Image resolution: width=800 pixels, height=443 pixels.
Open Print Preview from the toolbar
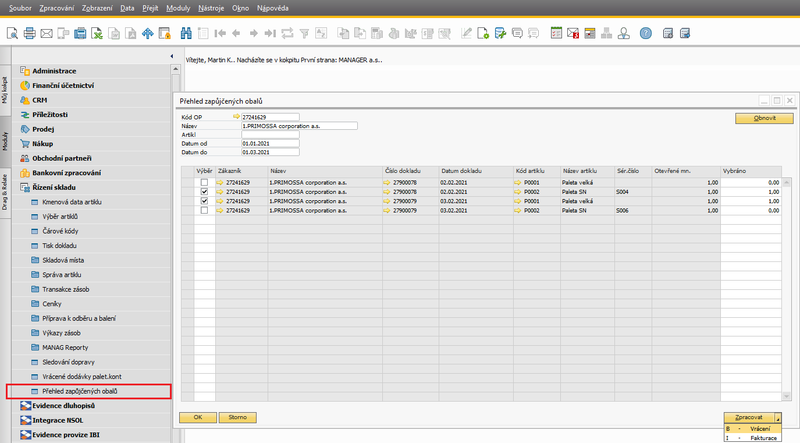12,34
